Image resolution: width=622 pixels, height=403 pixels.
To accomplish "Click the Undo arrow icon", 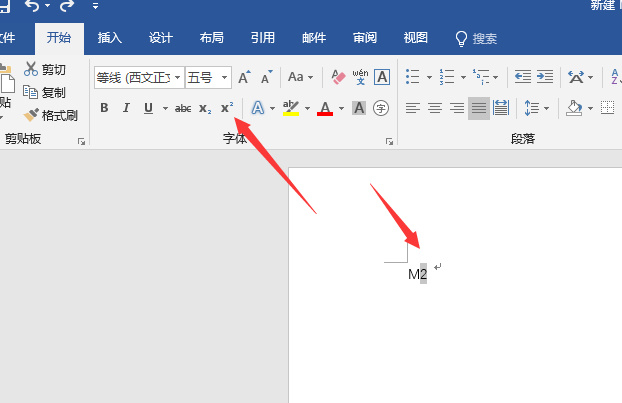I will [x=33, y=6].
